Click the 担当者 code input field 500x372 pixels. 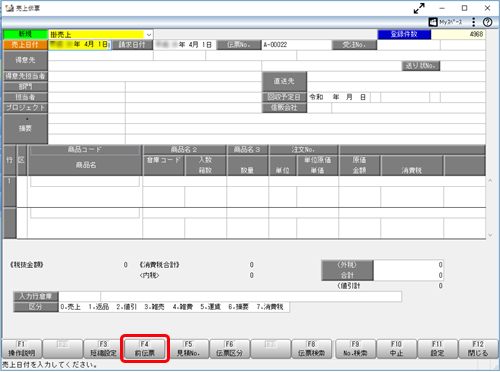click(87, 97)
